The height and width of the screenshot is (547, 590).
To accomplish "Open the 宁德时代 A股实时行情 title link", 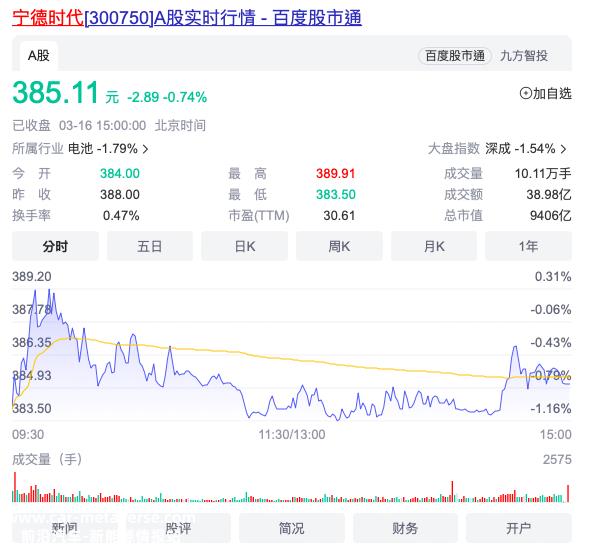I will coord(187,18).
